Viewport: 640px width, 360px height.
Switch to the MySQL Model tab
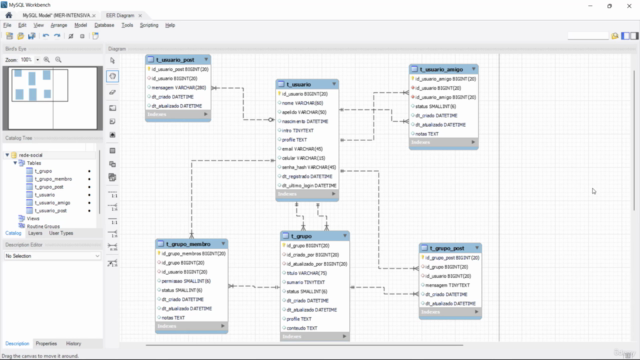pos(56,16)
